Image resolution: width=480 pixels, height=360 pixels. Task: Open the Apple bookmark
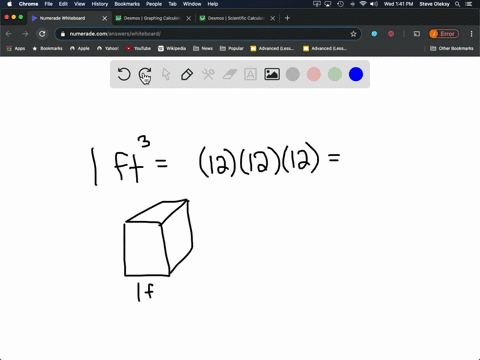click(x=80, y=48)
